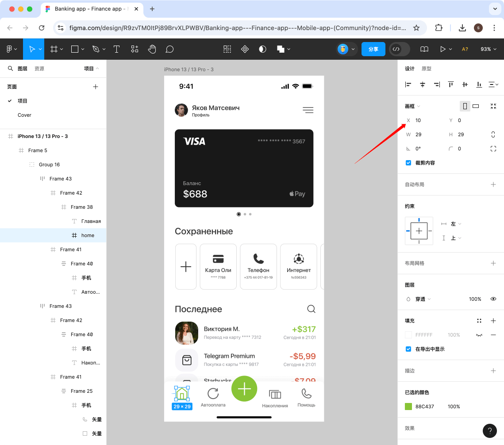This screenshot has height=445, width=504.
Task: Toggle layer visibility eye icon
Action: 493,299
